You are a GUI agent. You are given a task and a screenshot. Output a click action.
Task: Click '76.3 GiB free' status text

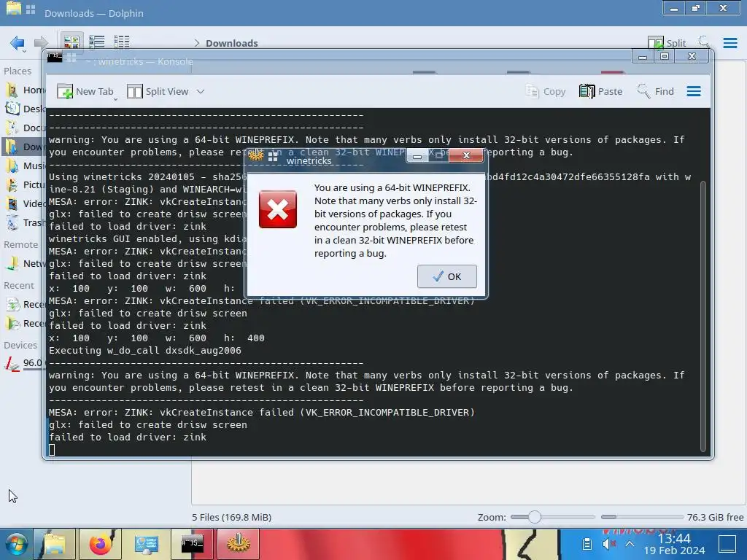[x=715, y=517]
